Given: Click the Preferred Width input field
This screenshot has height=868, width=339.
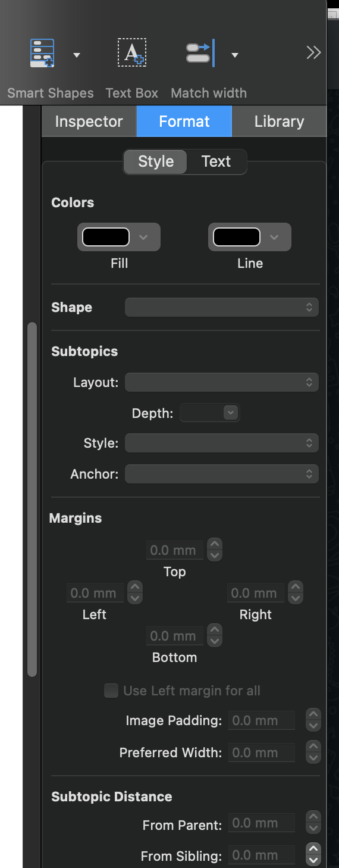Looking at the screenshot, I should pos(262,753).
